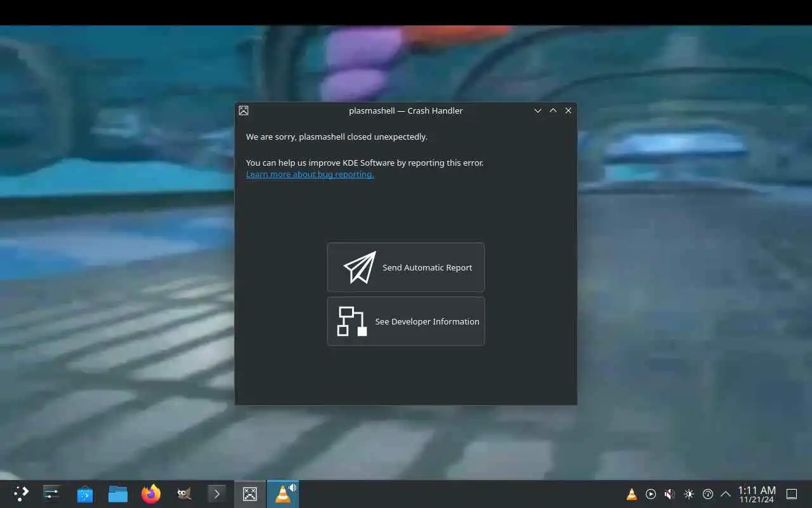Open the clock showing 1:11 AM
This screenshot has width=812, height=508.
click(756, 494)
